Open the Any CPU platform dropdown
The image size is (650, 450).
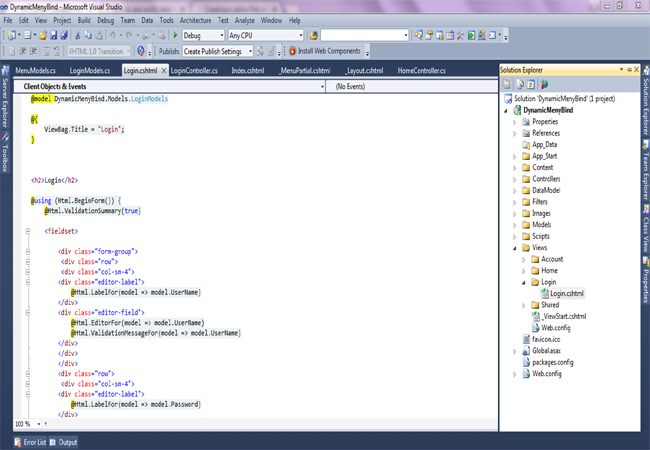tap(299, 35)
